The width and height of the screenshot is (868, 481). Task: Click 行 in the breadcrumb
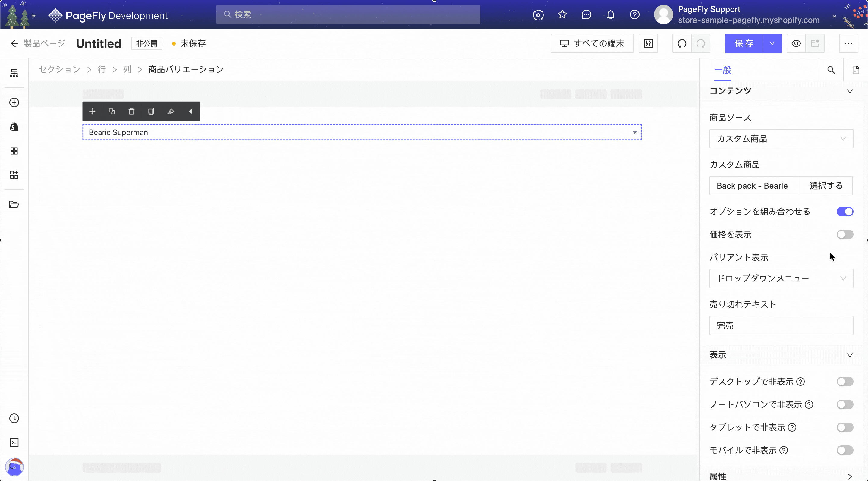[x=102, y=69]
